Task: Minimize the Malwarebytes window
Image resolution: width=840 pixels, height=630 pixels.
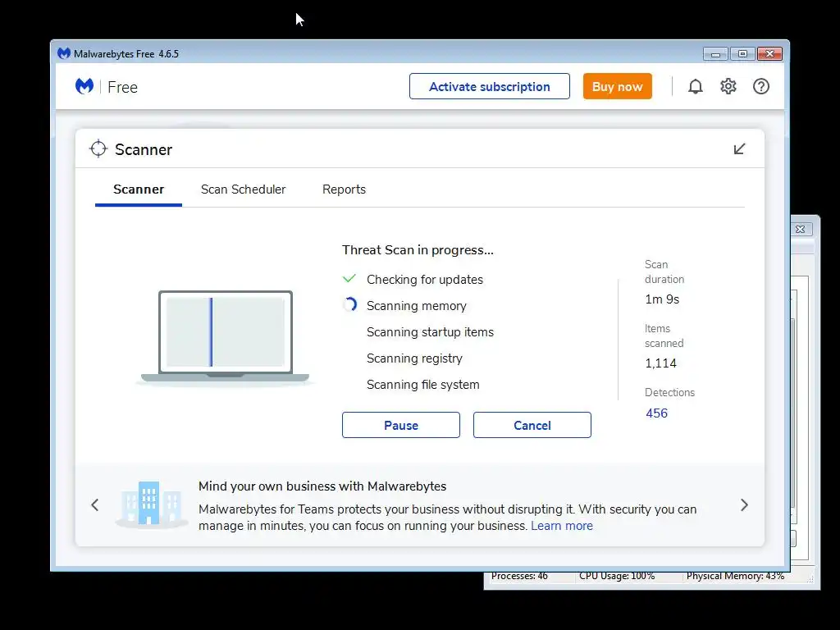Action: [x=715, y=53]
